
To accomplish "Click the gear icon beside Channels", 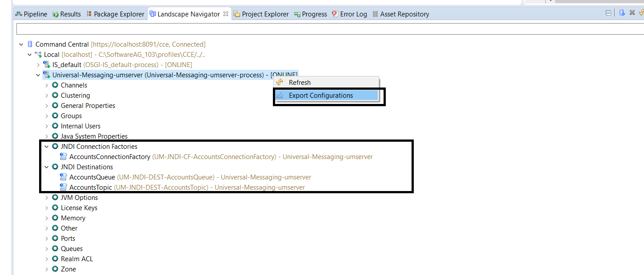I will [55, 85].
